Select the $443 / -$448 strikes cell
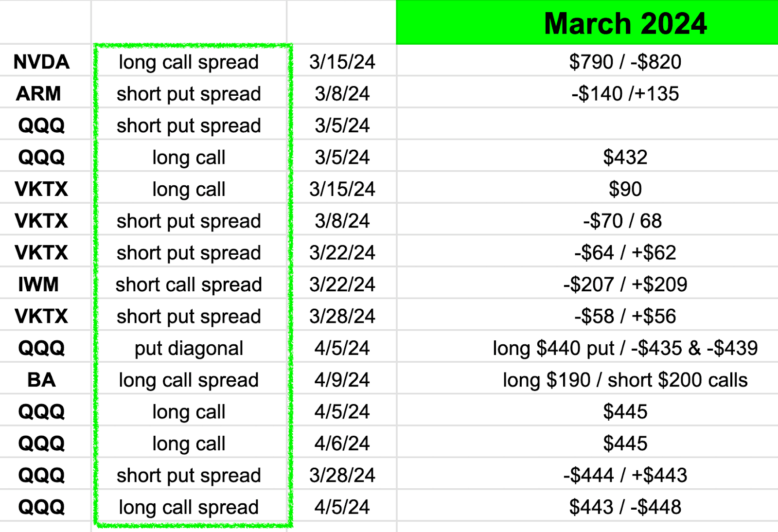Viewport: 778px width, 532px height. coord(587,506)
